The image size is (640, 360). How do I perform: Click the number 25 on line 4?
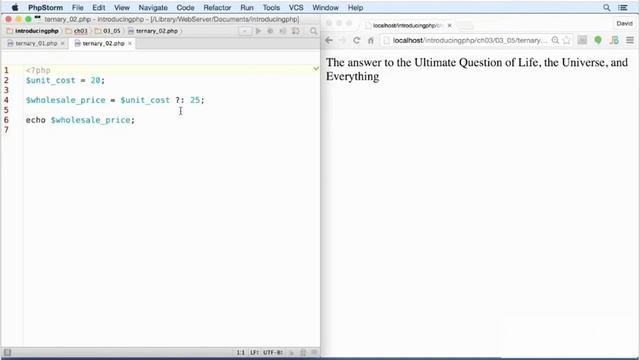click(195, 100)
